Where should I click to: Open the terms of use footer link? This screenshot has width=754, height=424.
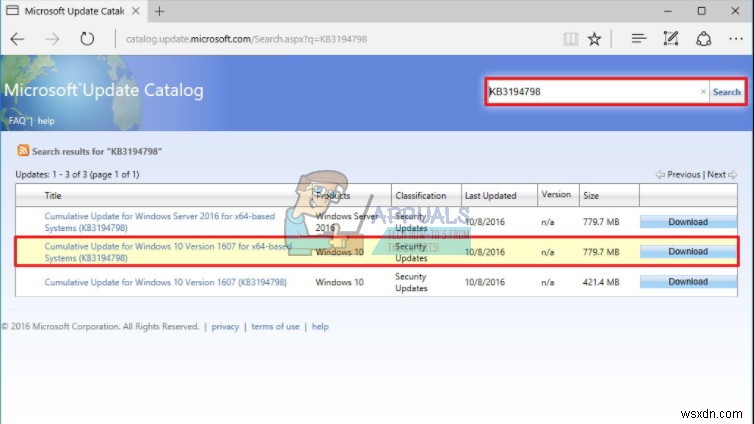(x=275, y=326)
